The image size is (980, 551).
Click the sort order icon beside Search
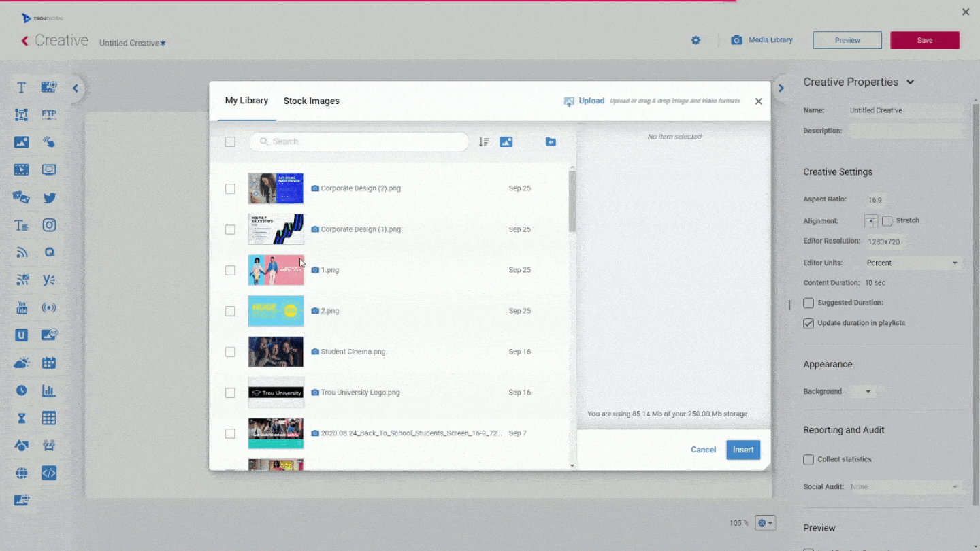[484, 141]
